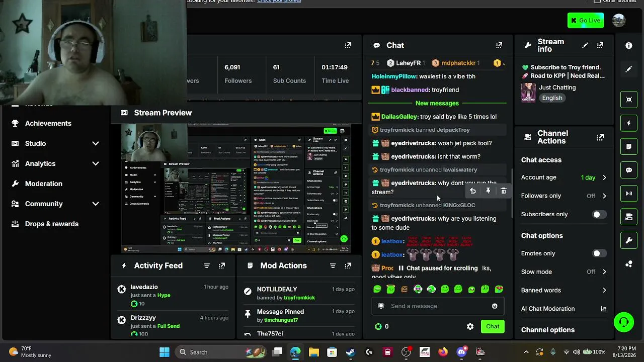644x362 pixels.
Task: Click the Drizzzyy Activity Feed entry
Action: coord(174,326)
